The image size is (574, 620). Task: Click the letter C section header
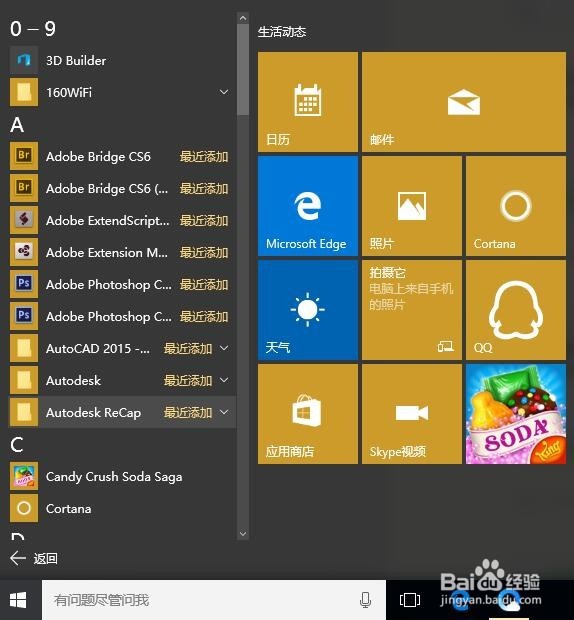click(x=17, y=445)
